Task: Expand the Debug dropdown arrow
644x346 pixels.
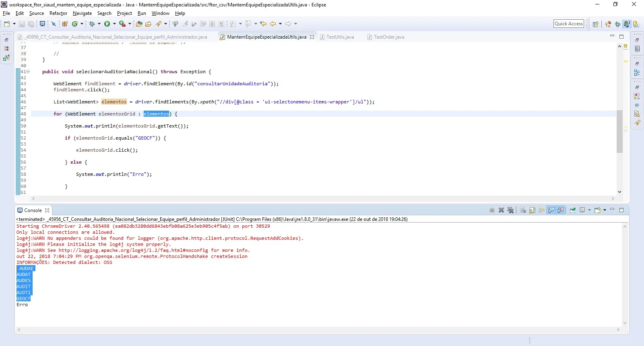Action: [99, 24]
